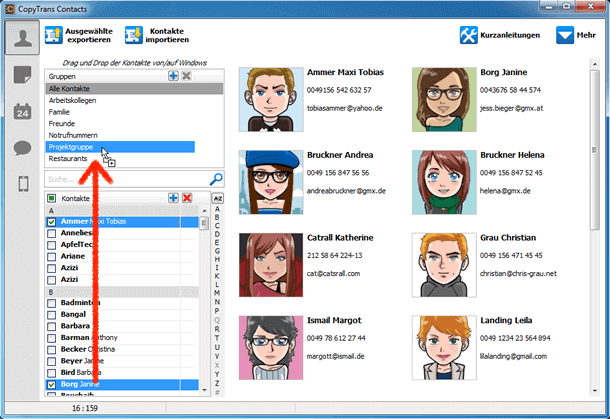Image resolution: width=610 pixels, height=419 pixels.
Task: Open the Mehr dropdown menu
Action: [x=576, y=35]
